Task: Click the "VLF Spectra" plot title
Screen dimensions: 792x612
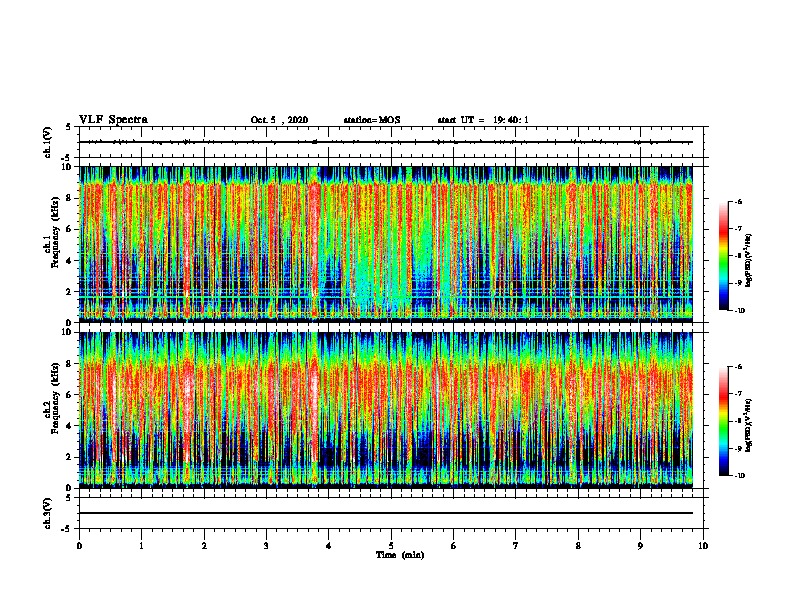Action: (x=113, y=120)
